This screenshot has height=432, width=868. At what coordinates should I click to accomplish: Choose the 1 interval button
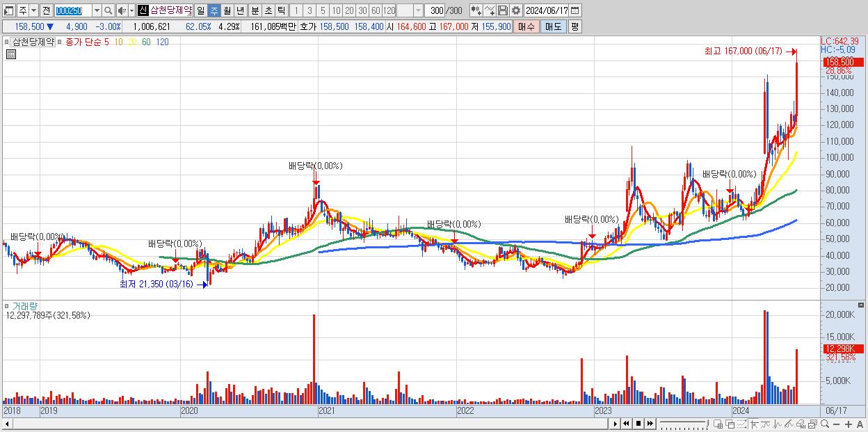tap(296, 11)
